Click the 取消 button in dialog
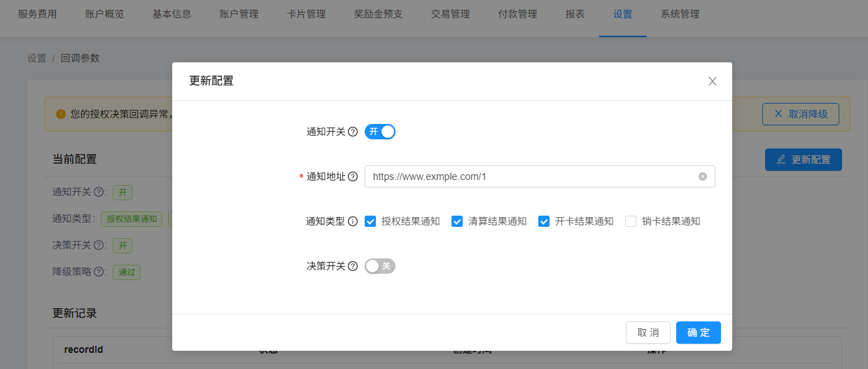 point(647,333)
